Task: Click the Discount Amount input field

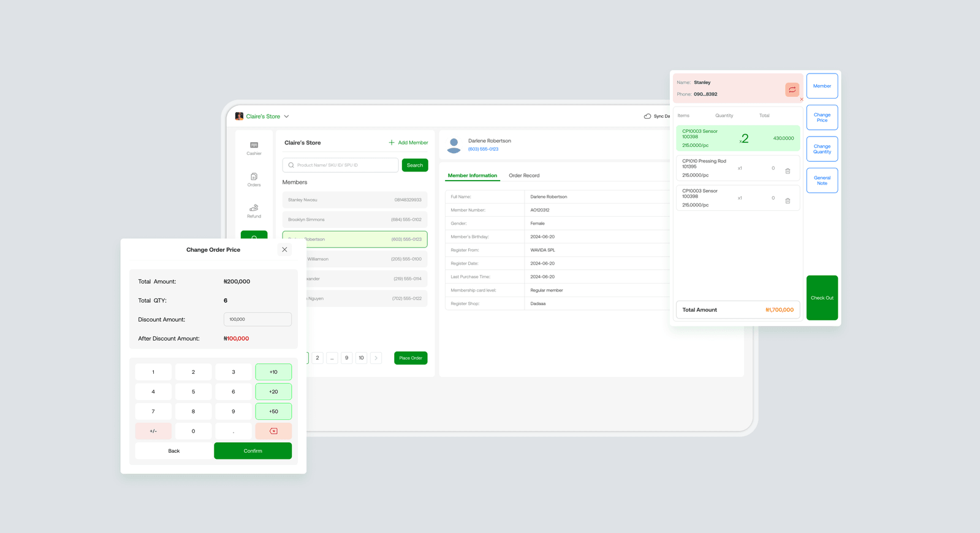Action: 257,319
